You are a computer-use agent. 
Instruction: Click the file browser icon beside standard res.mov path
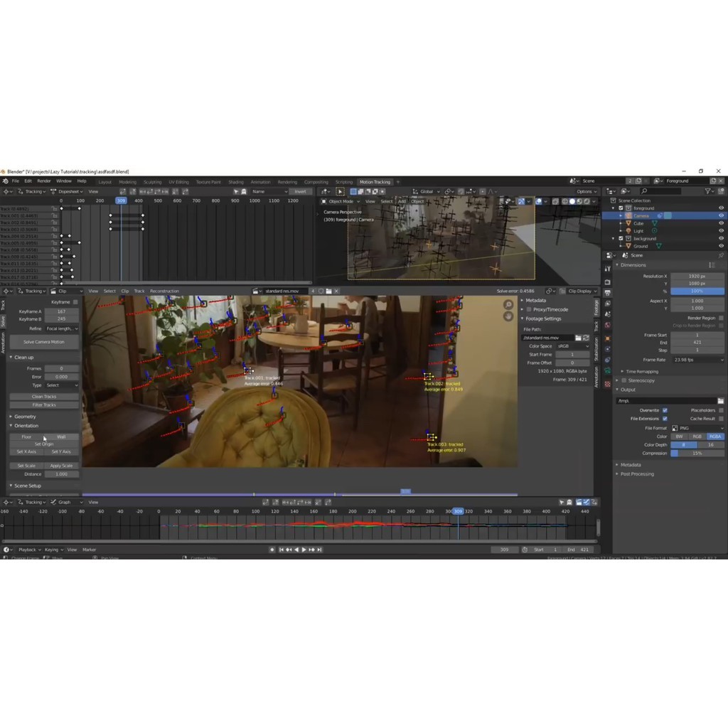pos(578,338)
